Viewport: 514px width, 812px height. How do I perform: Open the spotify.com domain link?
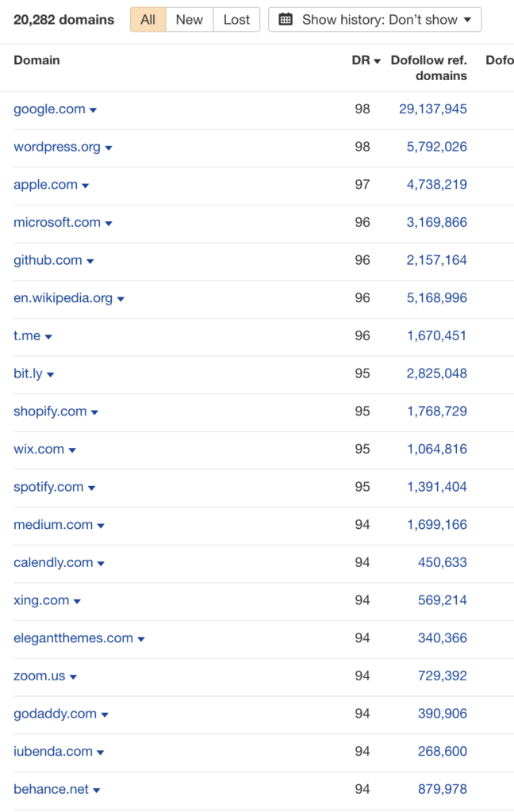tap(48, 488)
